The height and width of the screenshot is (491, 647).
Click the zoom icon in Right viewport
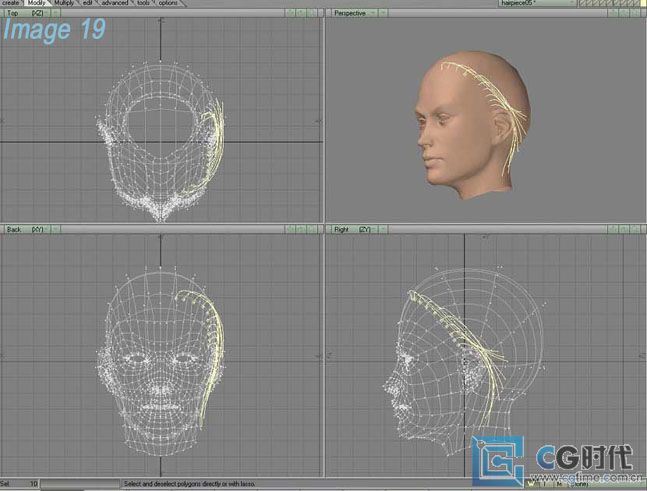(x=634, y=229)
